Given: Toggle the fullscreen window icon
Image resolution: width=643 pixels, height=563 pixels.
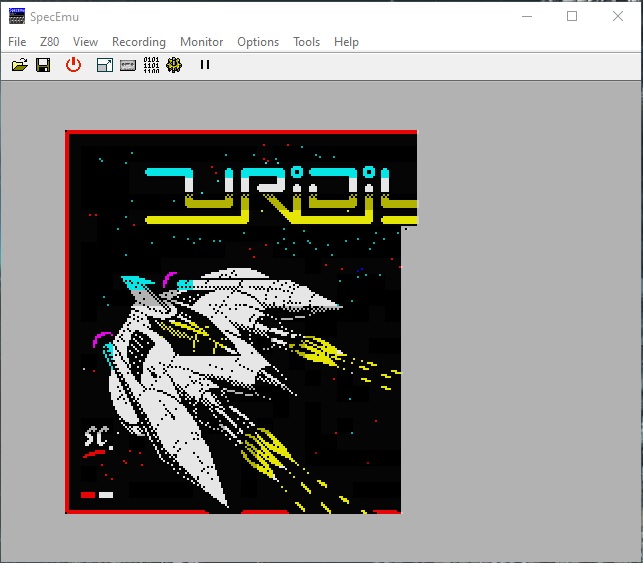Looking at the screenshot, I should tap(105, 65).
